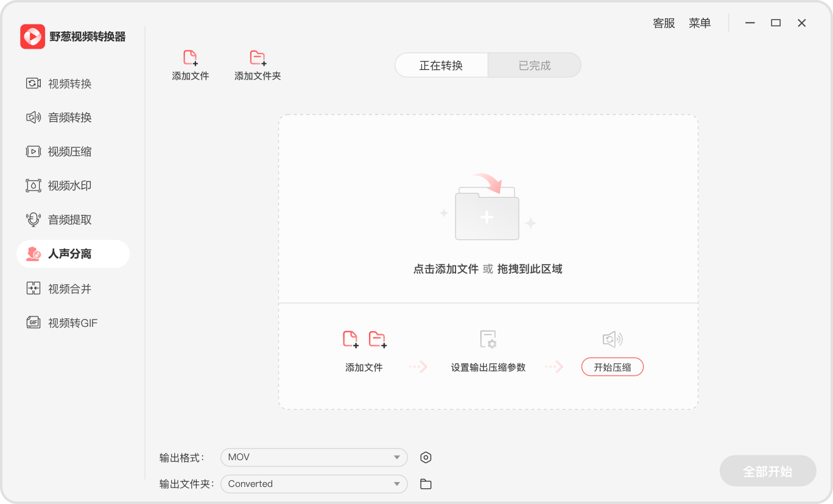Screen dimensions: 833x504
Task: Browse output folder with folder icon
Action: tap(426, 485)
